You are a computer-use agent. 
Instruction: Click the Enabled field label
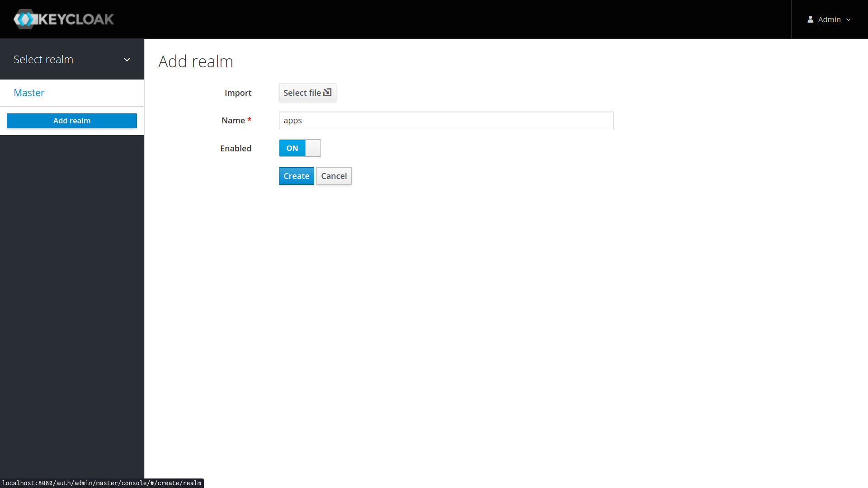pyautogui.click(x=236, y=149)
